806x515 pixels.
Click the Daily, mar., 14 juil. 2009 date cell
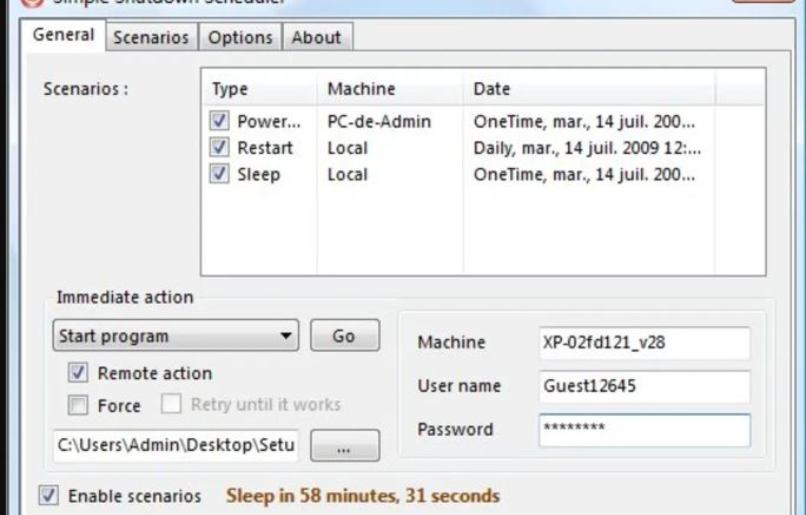click(587, 148)
